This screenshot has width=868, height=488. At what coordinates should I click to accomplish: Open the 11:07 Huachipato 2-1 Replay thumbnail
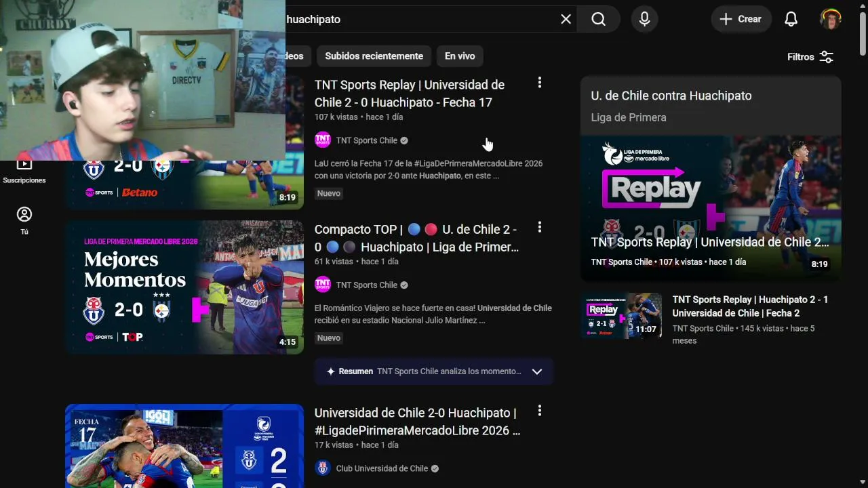pyautogui.click(x=623, y=315)
